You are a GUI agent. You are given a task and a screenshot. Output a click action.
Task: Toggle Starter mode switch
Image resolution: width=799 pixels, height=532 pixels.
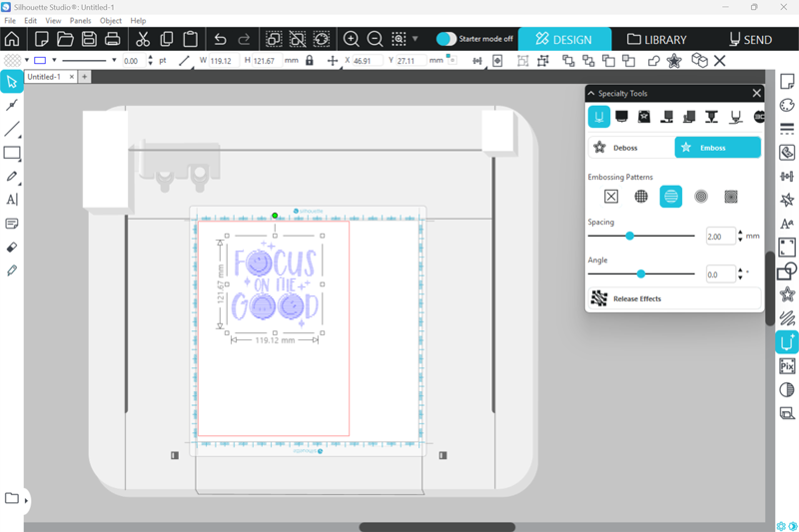446,39
